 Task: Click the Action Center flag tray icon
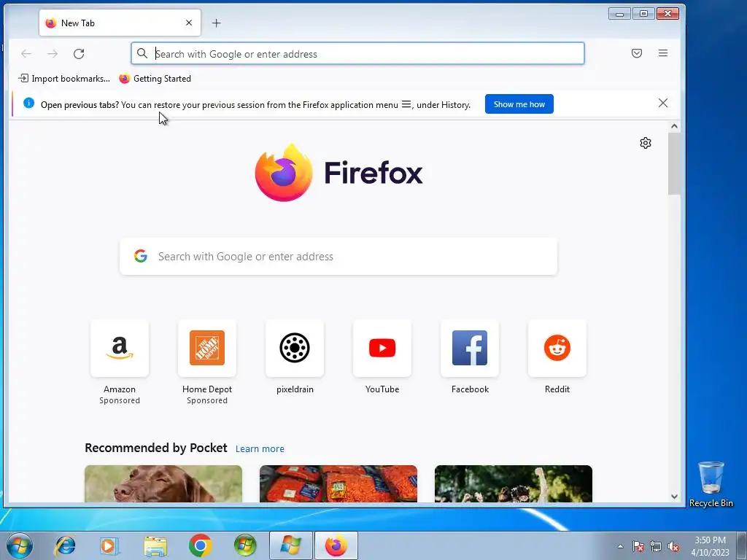[x=638, y=546]
